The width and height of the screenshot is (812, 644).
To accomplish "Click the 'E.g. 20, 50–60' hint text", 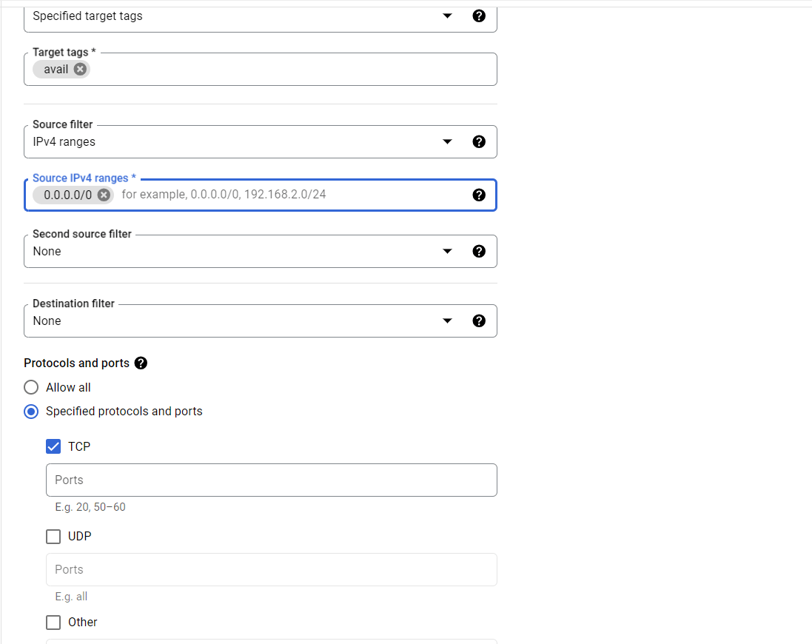I will tap(90, 507).
